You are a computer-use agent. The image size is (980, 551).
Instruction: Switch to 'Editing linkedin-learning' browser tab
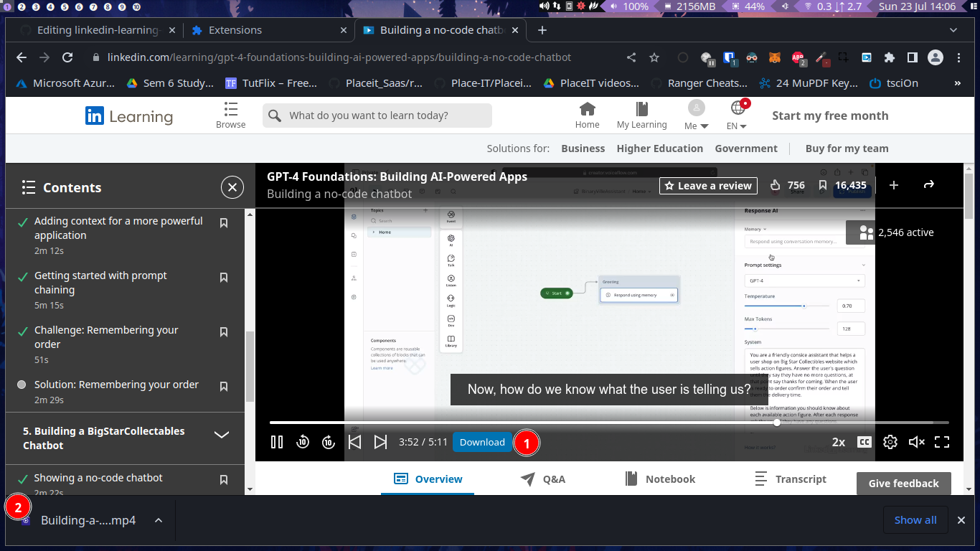coord(97,30)
